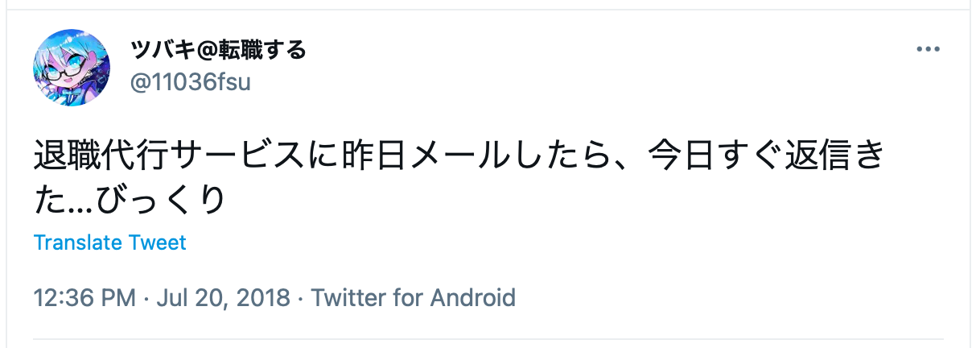Click the Jul 20, 2018 date
The height and width of the screenshot is (348, 980).
[222, 298]
